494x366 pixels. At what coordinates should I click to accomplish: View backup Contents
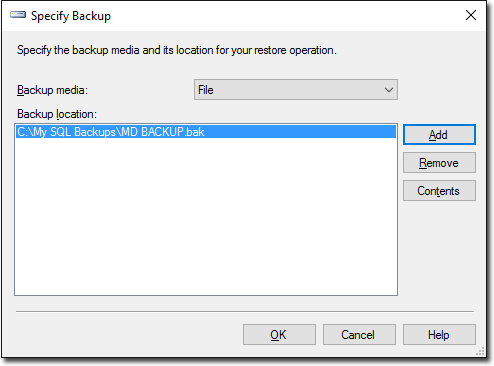[x=439, y=191]
